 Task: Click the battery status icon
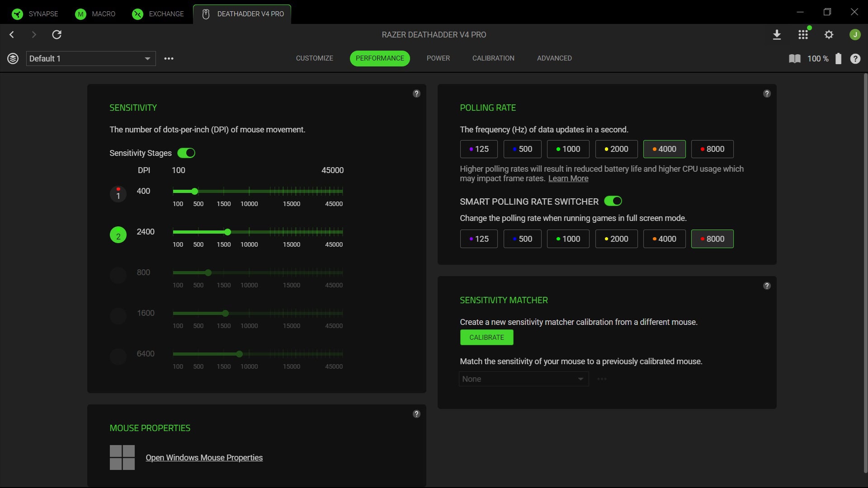838,58
